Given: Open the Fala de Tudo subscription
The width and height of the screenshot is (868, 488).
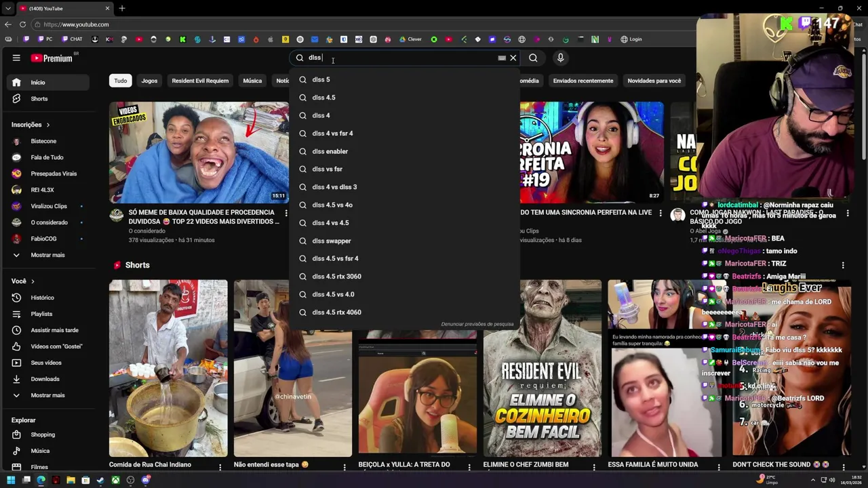Looking at the screenshot, I should 47,157.
